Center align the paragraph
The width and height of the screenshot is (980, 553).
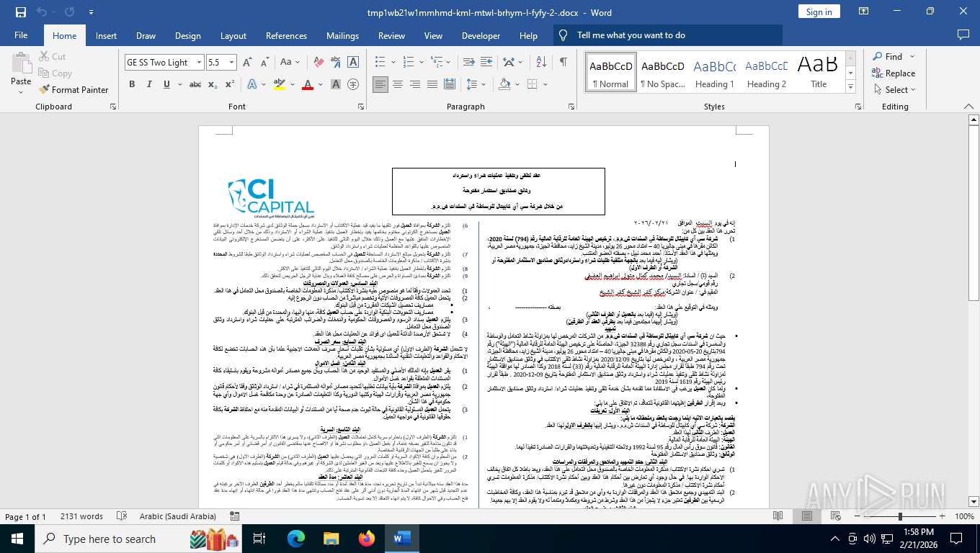tap(398, 84)
